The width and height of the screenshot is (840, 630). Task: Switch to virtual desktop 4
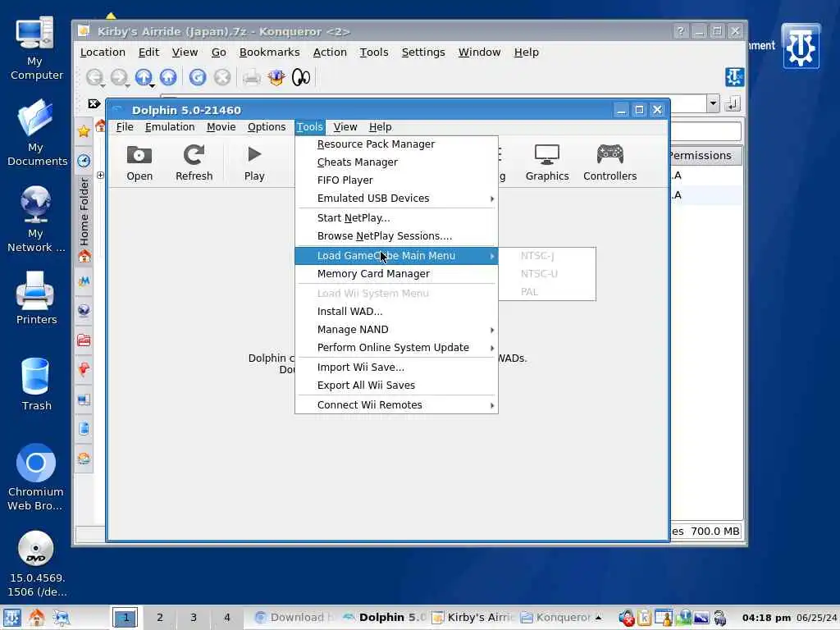point(227,618)
